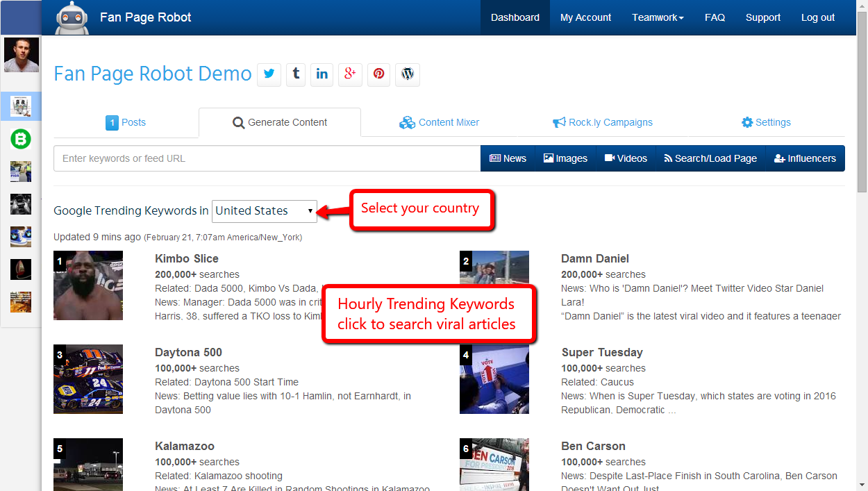868x491 pixels.
Task: Click the Influencers button
Action: point(805,158)
